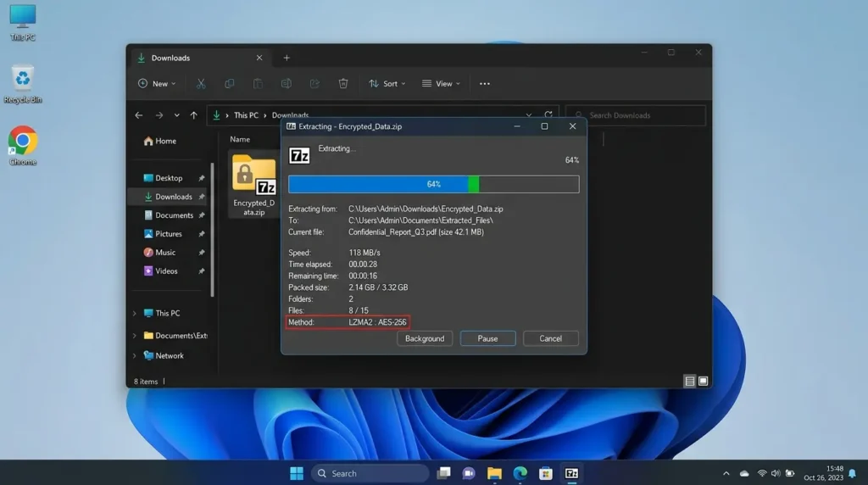Open Microsoft Store from the taskbar
The height and width of the screenshot is (485, 868).
(545, 473)
